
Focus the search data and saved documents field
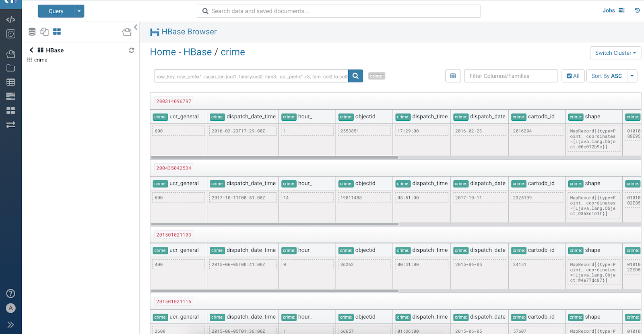point(339,11)
